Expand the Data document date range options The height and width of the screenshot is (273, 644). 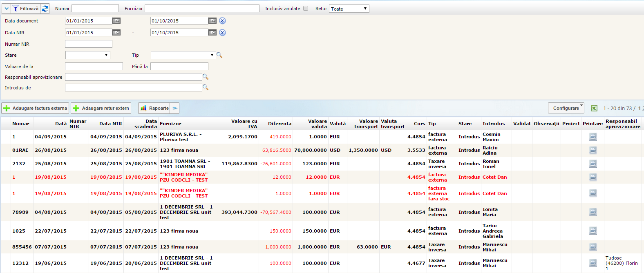click(222, 21)
